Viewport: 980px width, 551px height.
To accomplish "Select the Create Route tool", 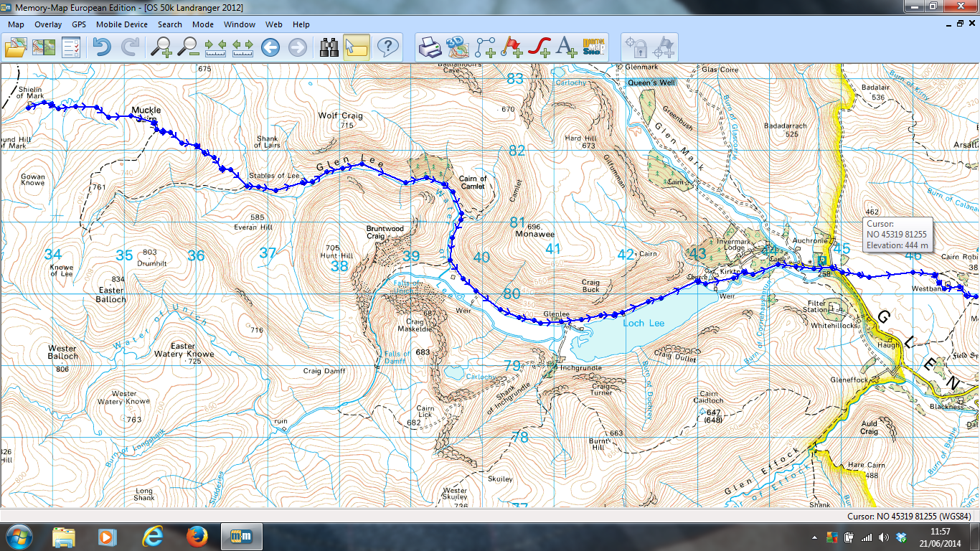I will [x=485, y=47].
